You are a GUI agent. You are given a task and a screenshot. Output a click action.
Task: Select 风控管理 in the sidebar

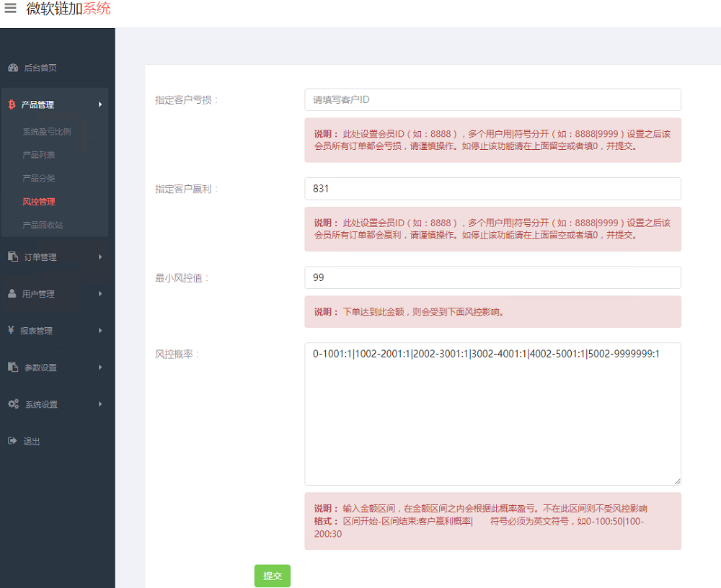click(x=39, y=202)
